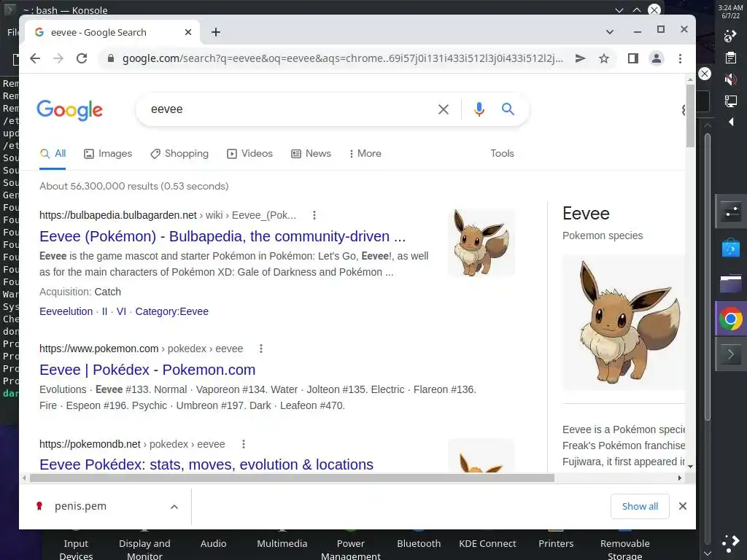Go to the Google logo homepage
The height and width of the screenshot is (560, 747).
(69, 110)
